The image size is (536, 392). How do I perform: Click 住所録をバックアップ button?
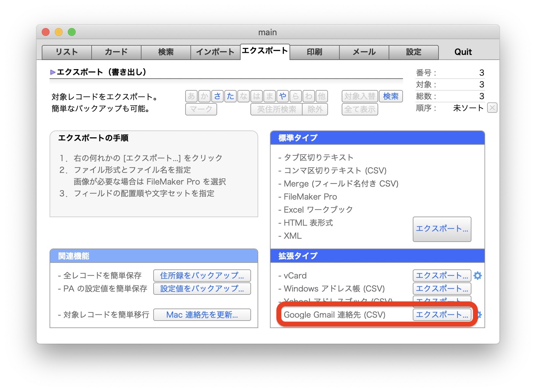coord(202,276)
